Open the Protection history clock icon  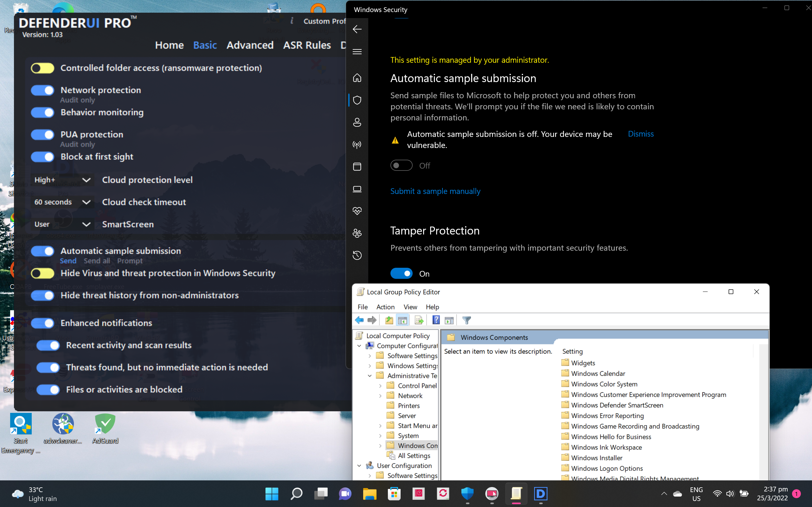(357, 255)
